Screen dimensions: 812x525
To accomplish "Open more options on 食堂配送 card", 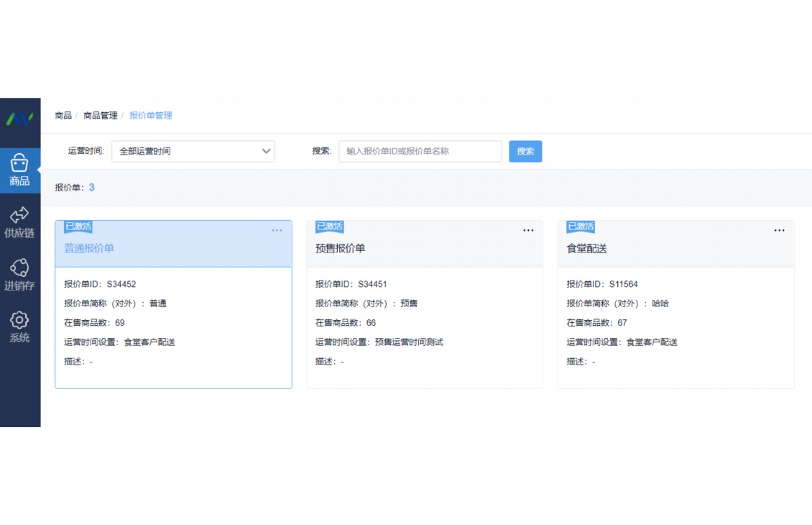I will pyautogui.click(x=779, y=231).
